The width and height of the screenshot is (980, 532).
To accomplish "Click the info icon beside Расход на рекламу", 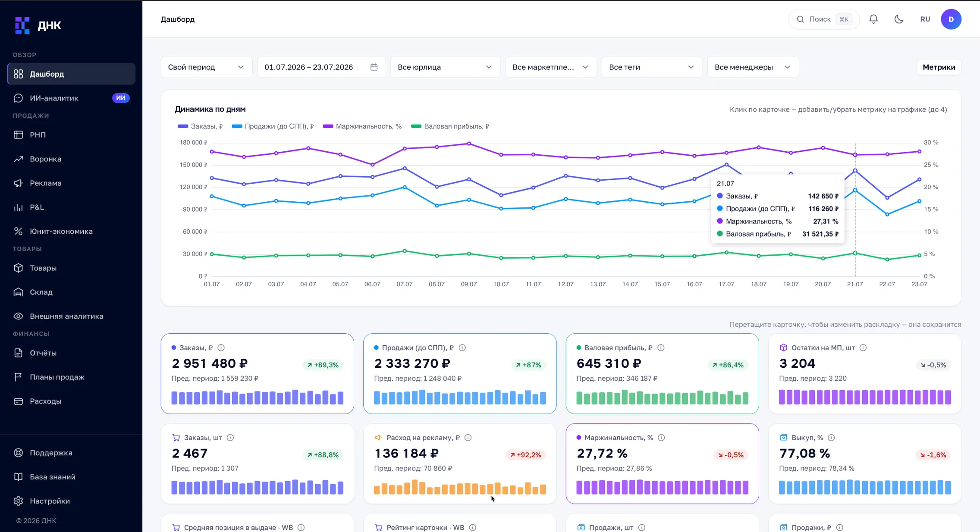I will coord(468,438).
